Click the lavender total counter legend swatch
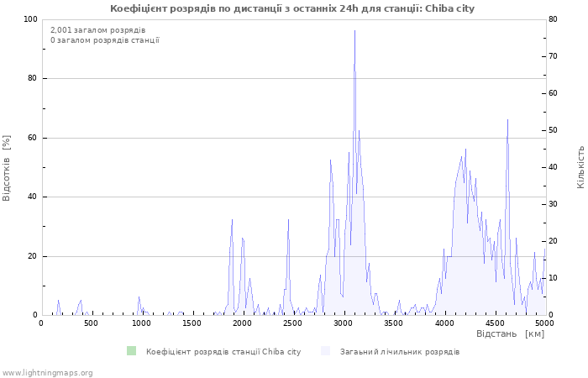 [x=325, y=351]
